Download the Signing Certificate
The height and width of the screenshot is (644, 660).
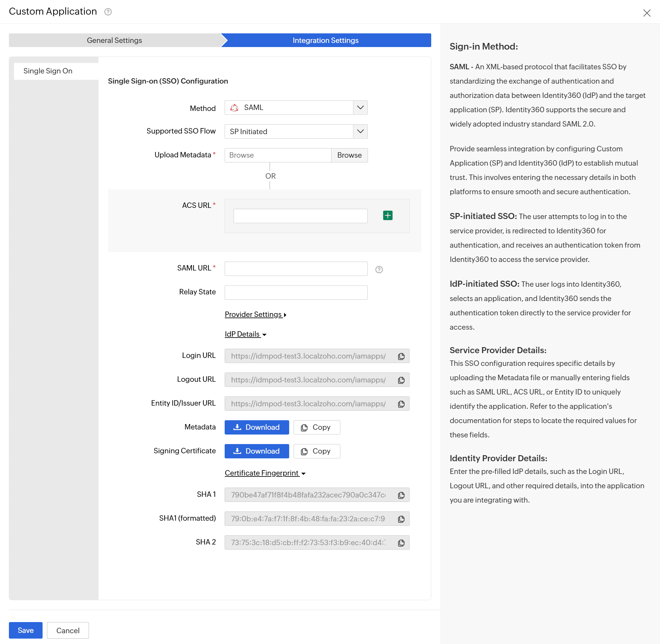coord(257,451)
